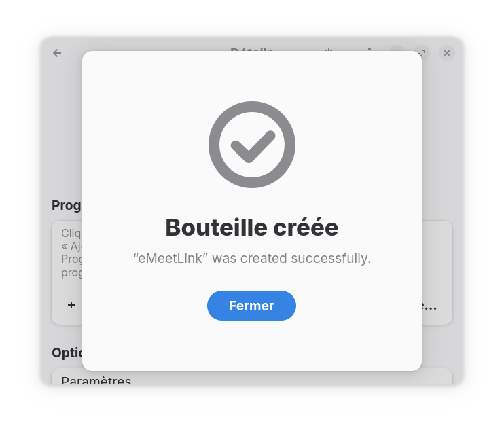Click empty dialog space below Fermer

[251, 346]
